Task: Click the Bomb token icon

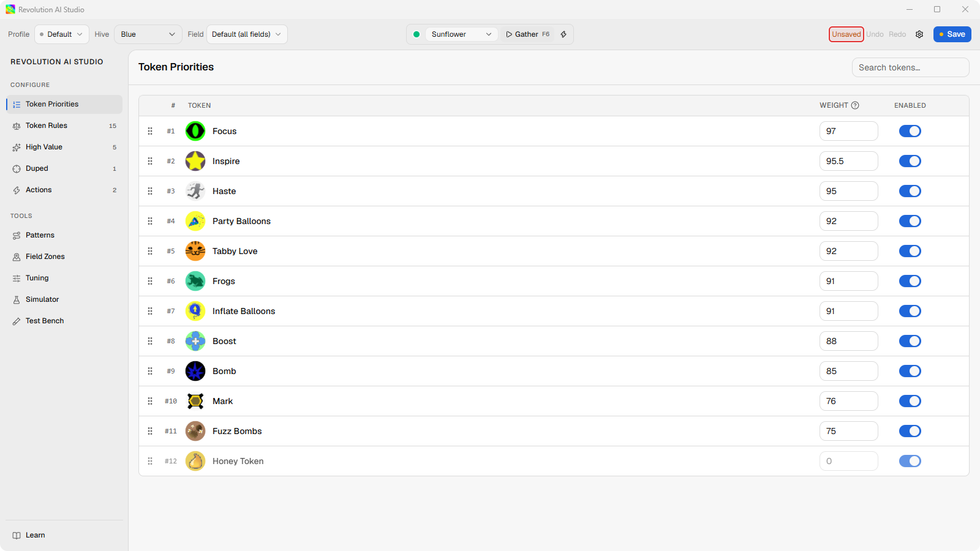Action: 195,371
